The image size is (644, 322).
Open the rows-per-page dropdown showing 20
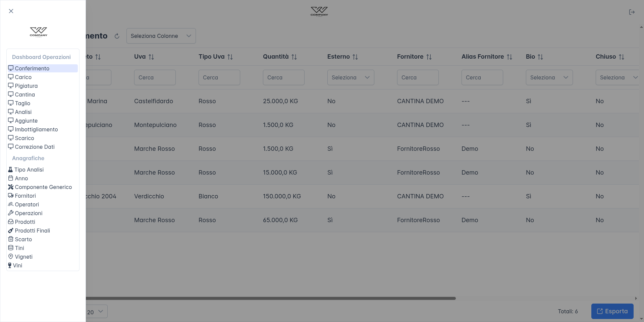pos(96,312)
